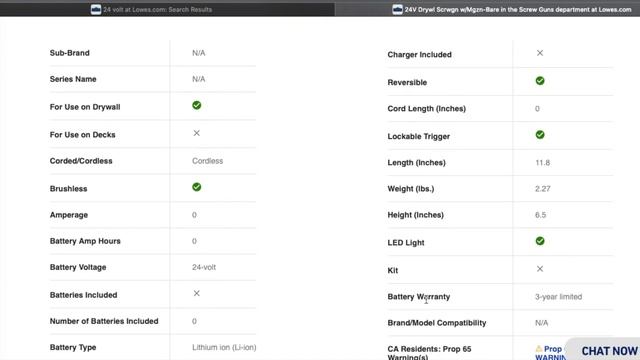Click the 3-year limited battery warranty value
Image resolution: width=640 pixels, height=360 pixels.
[x=559, y=297]
